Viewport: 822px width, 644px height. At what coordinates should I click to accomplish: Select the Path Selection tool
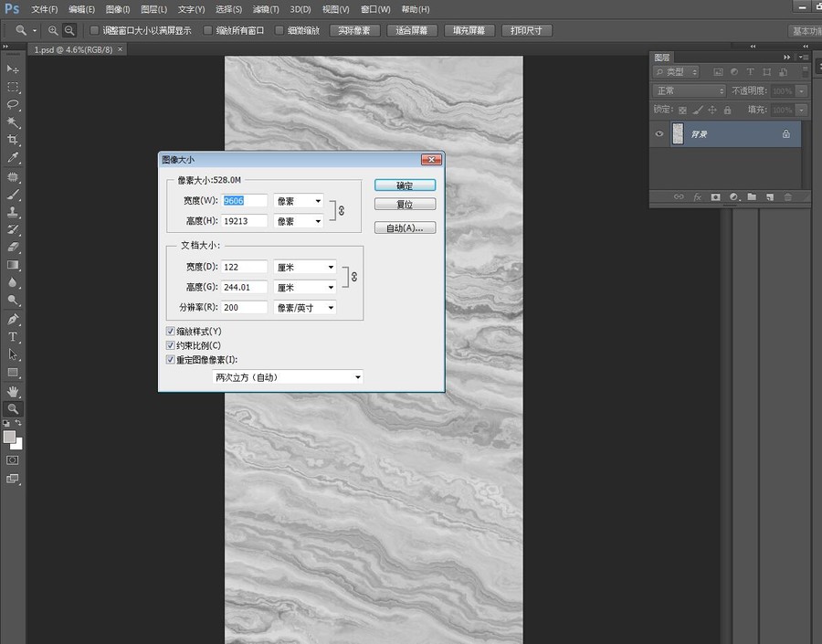click(x=13, y=354)
